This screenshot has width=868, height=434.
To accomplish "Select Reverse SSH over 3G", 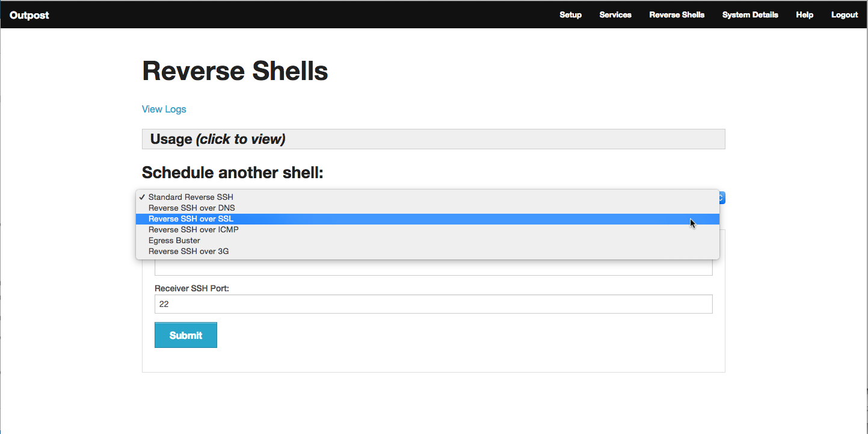I will (x=188, y=252).
